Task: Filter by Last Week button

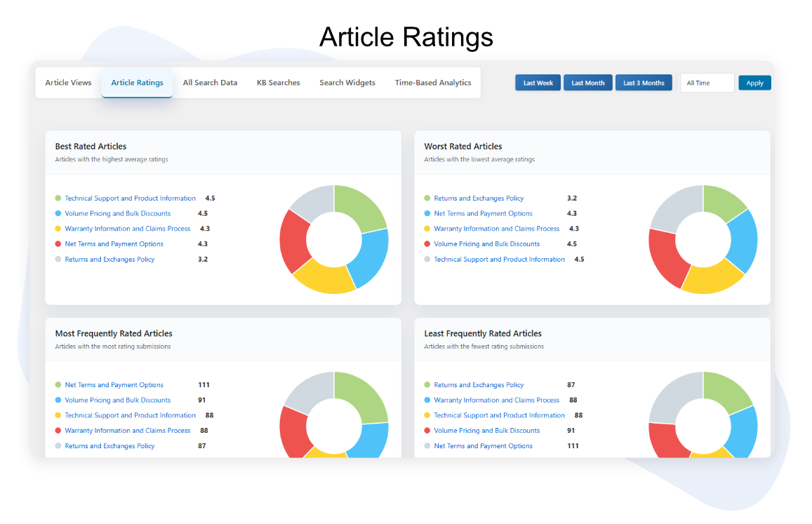Action: 538,83
